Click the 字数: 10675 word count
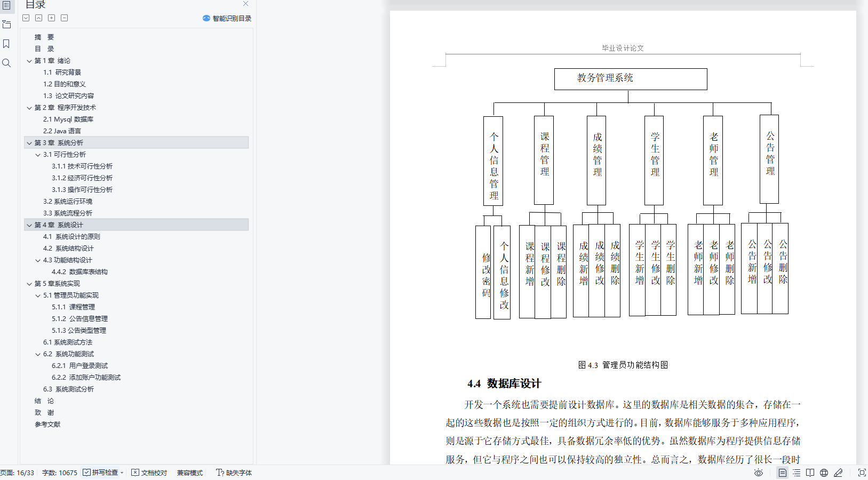This screenshot has width=868, height=480. coord(60,473)
